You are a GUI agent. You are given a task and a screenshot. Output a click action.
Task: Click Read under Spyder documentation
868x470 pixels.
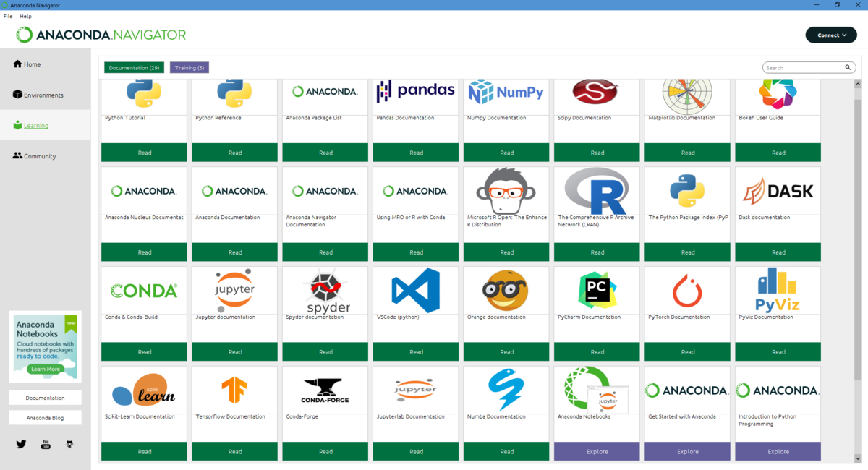[x=325, y=352]
